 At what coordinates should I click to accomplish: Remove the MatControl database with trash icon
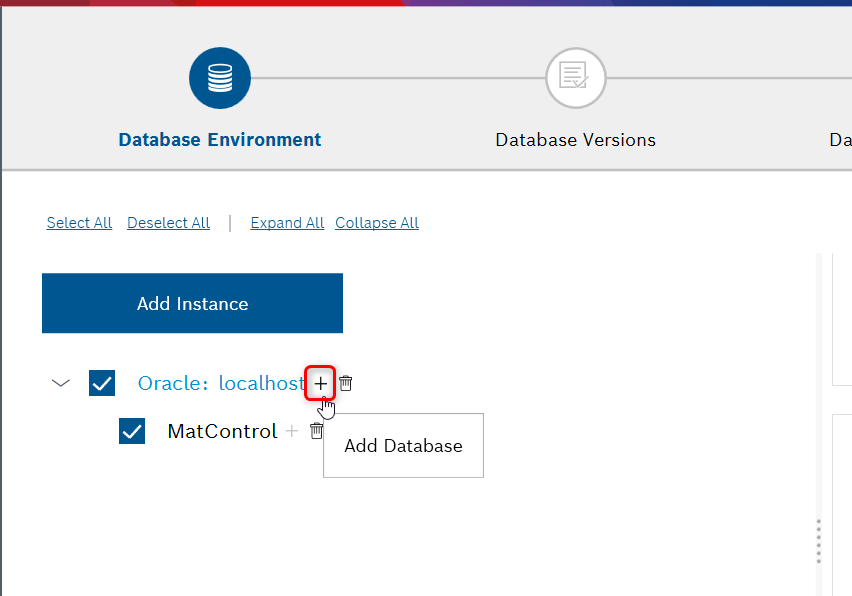pos(316,431)
